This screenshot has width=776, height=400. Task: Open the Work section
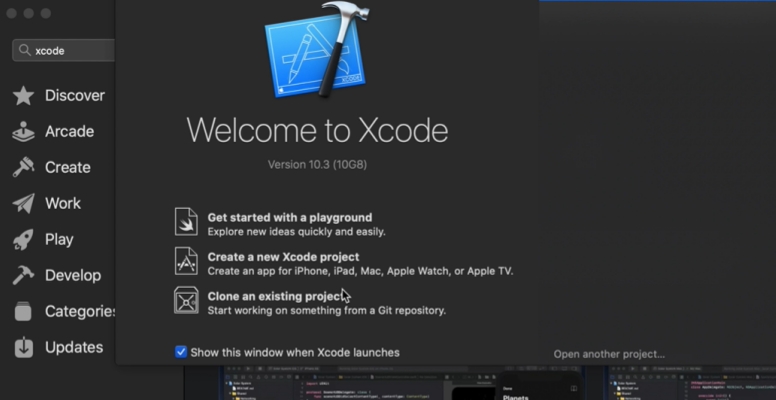click(x=63, y=203)
